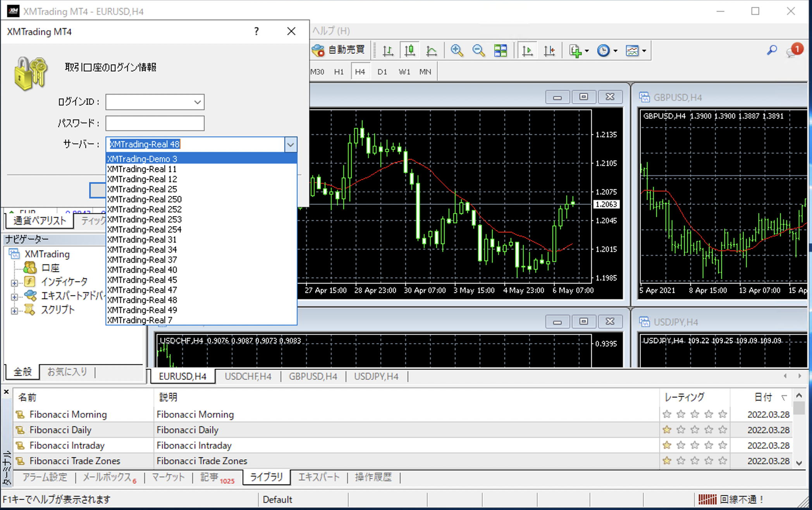Select the candlestick chart icon
This screenshot has height=510, width=812.
click(x=410, y=50)
